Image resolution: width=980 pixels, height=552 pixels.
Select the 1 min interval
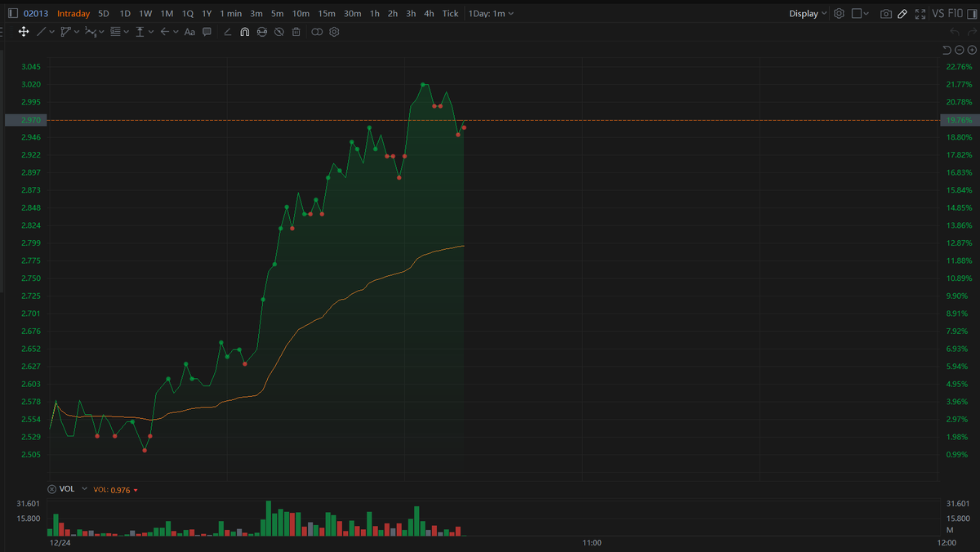click(231, 13)
